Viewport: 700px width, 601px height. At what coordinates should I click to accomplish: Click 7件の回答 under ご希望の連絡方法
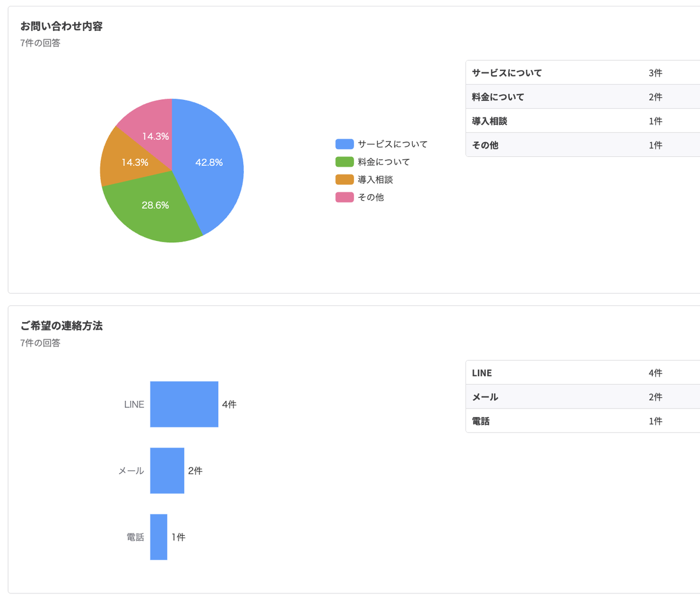[40, 343]
